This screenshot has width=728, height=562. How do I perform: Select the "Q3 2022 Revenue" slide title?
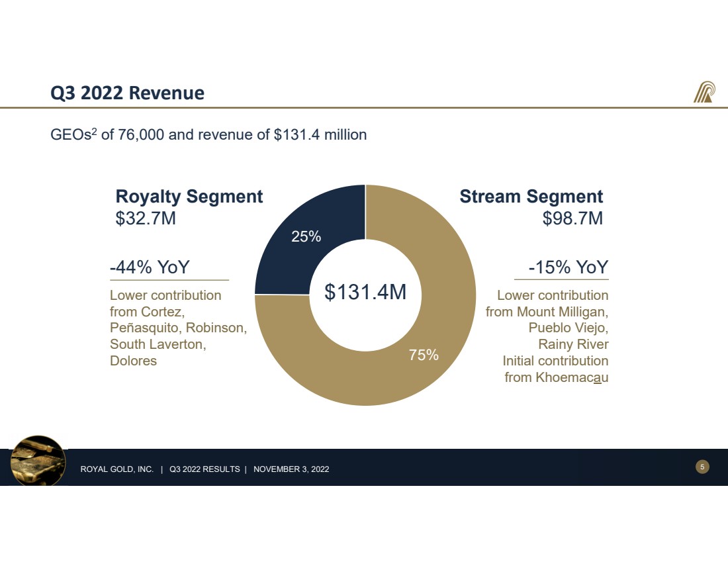click(127, 93)
